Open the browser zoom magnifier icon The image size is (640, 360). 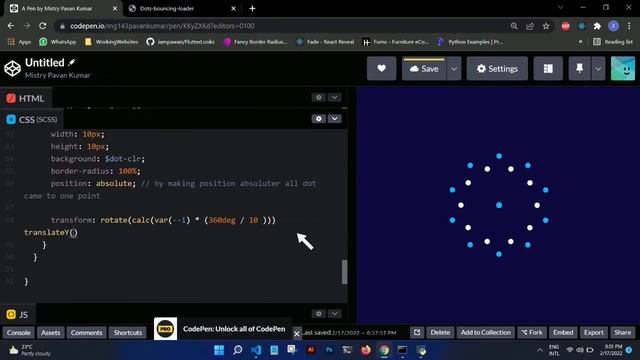point(514,26)
